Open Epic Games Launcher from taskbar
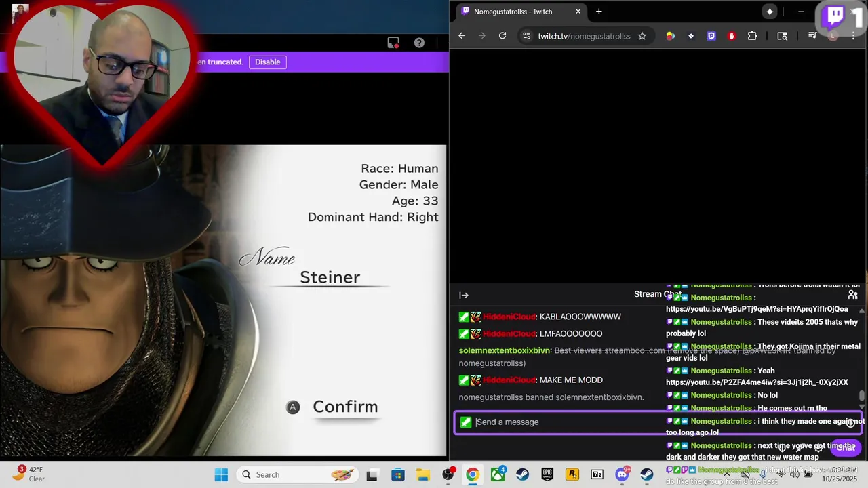Image resolution: width=868 pixels, height=488 pixels. click(547, 475)
